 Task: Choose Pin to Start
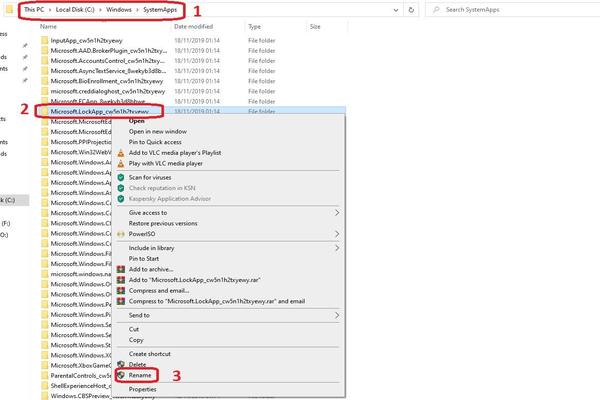coord(143,259)
